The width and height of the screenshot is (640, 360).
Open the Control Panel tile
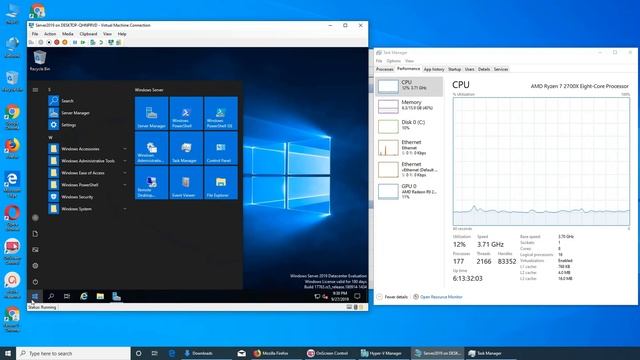pos(221,148)
